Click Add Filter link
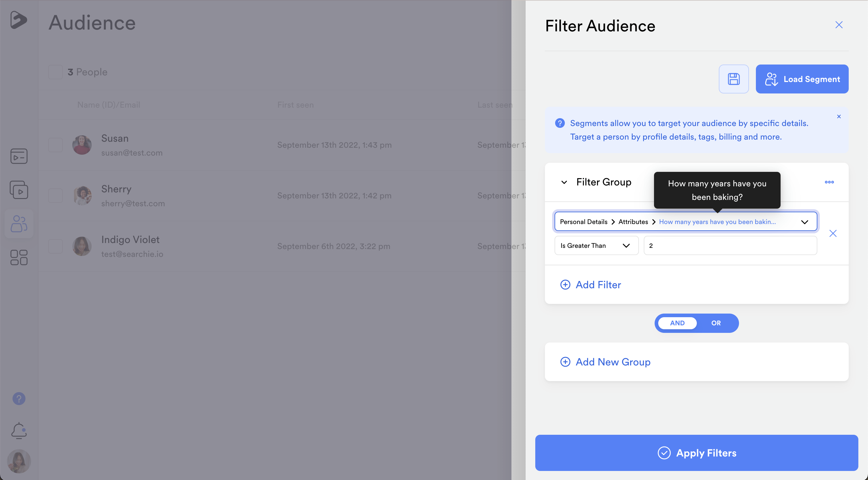This screenshot has width=868, height=480. tap(591, 285)
